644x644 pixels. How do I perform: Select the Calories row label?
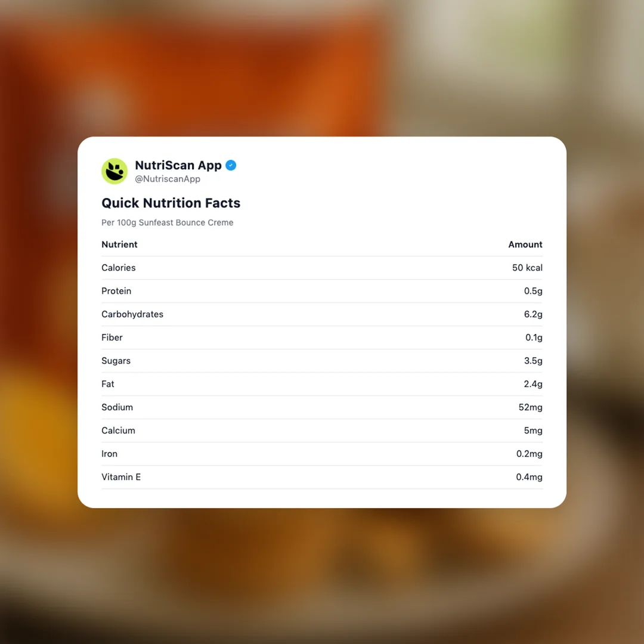(x=119, y=268)
